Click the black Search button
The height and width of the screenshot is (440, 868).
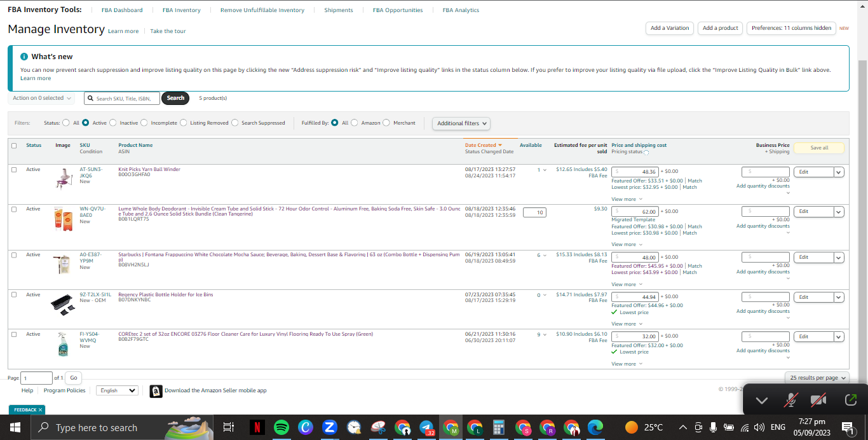(x=176, y=98)
